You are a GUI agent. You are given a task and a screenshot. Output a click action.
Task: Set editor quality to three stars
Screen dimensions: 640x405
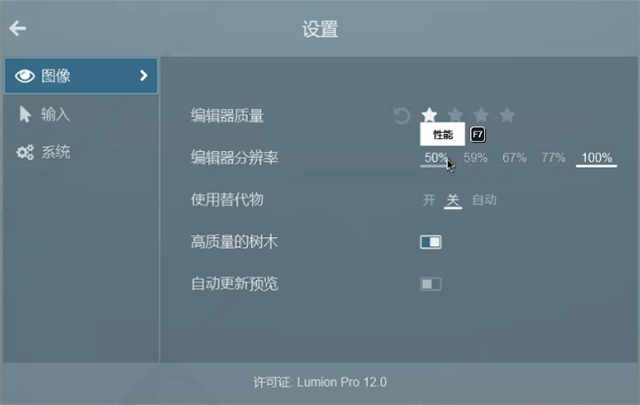pos(481,115)
